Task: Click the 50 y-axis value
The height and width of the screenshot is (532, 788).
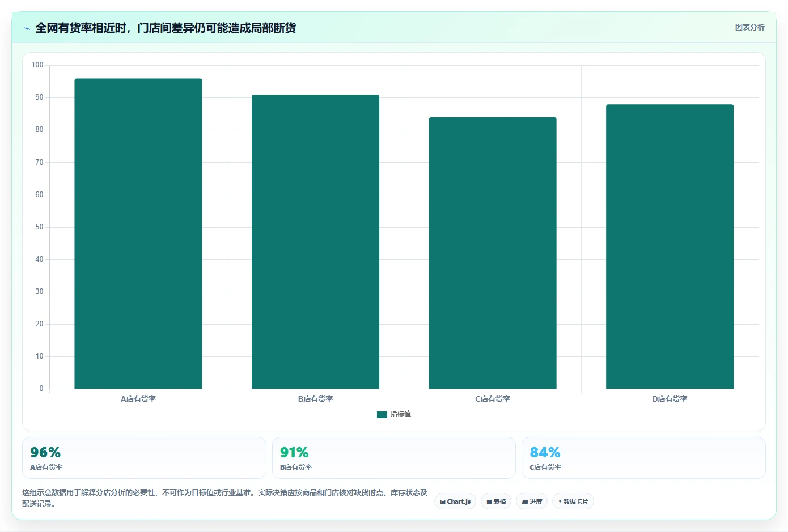Action: pyautogui.click(x=39, y=227)
